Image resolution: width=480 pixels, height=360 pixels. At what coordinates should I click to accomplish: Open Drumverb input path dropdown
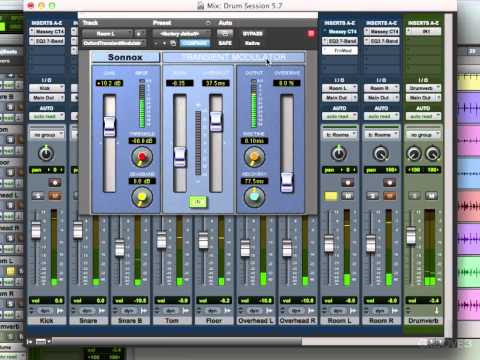423,88
